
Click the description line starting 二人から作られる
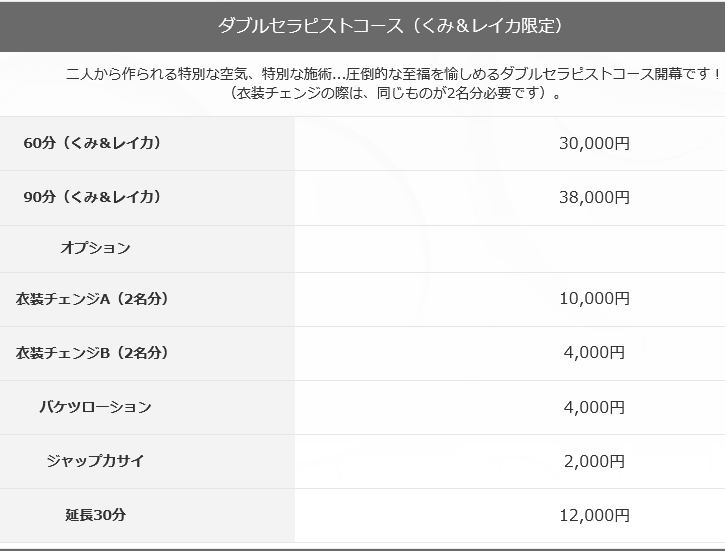pos(394,74)
